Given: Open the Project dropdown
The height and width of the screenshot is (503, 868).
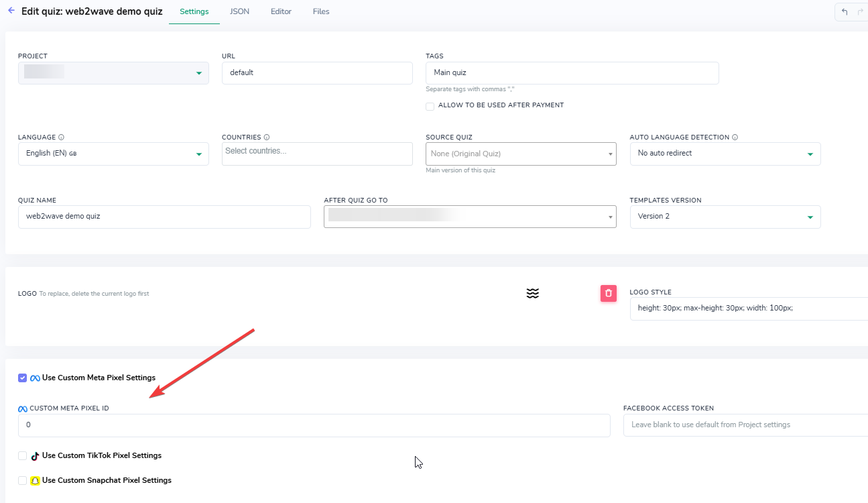Looking at the screenshot, I should tap(113, 73).
